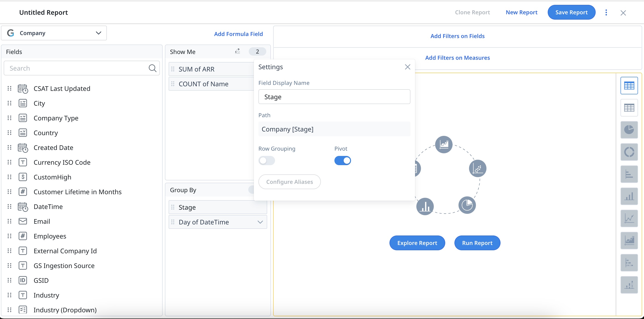
Task: Click the number icon of Employees field
Action: (23, 236)
